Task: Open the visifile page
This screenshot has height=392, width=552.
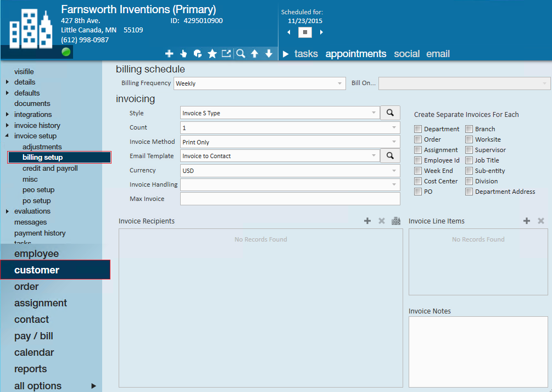Action: [x=24, y=71]
